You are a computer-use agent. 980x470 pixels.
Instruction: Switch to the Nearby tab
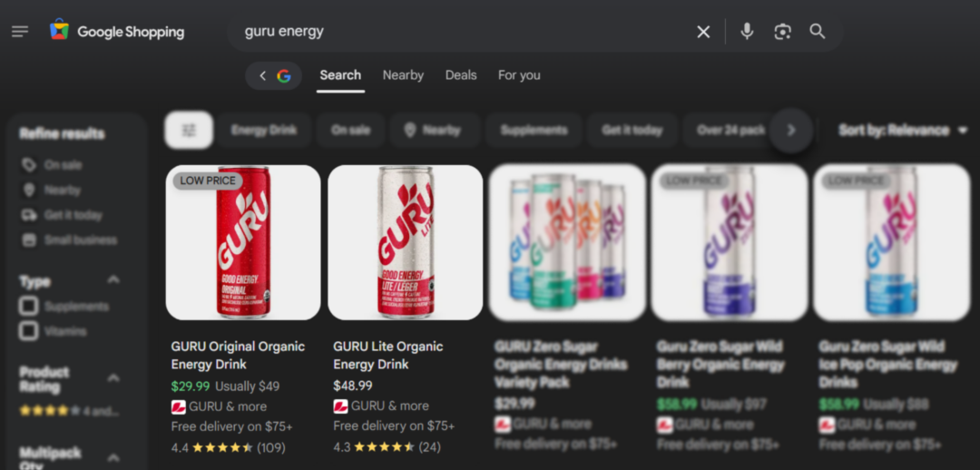click(x=403, y=75)
